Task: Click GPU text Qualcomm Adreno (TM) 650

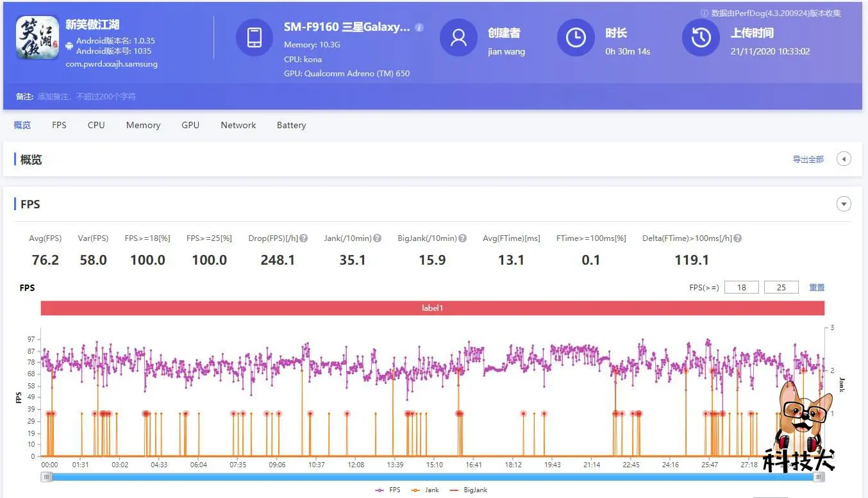Action: [x=347, y=74]
